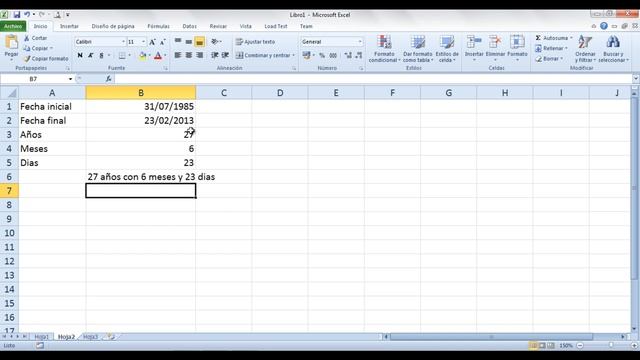This screenshot has height=360, width=640.
Task: Switch to sheet Hoja1
Action: pyautogui.click(x=41, y=337)
